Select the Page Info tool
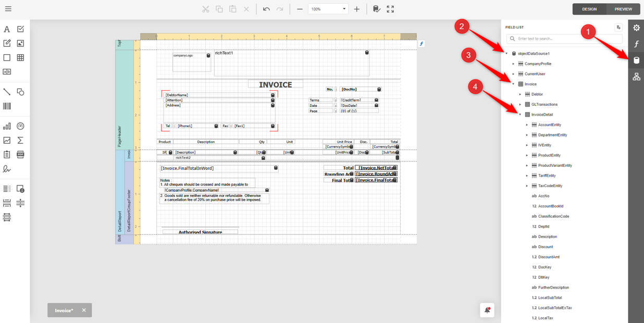644x323 pixels. click(x=20, y=189)
